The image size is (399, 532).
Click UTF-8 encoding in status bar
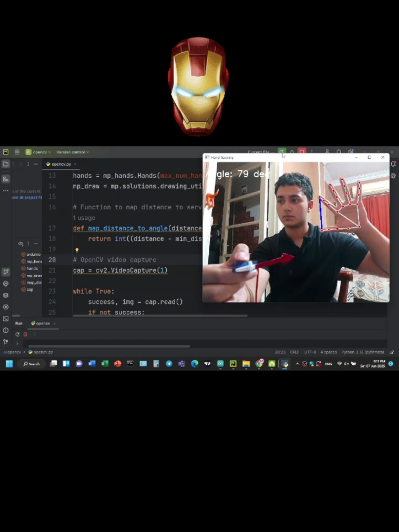tap(310, 352)
